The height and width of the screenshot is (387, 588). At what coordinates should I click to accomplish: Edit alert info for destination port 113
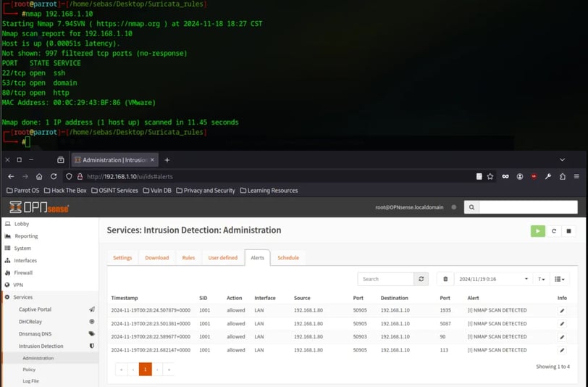coord(562,350)
